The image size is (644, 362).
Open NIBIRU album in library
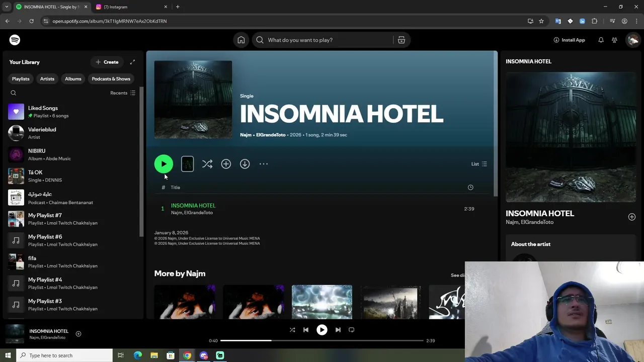pyautogui.click(x=72, y=154)
